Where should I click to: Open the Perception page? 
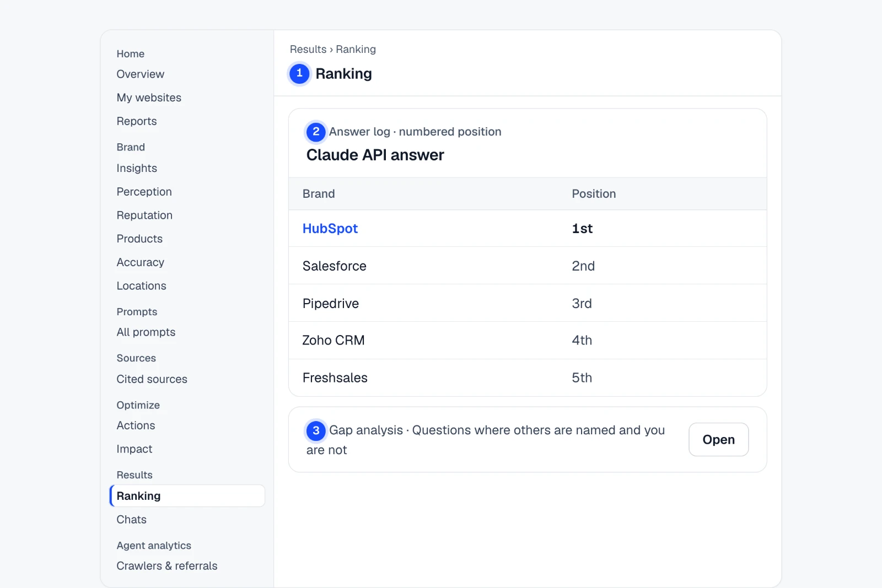coord(144,192)
